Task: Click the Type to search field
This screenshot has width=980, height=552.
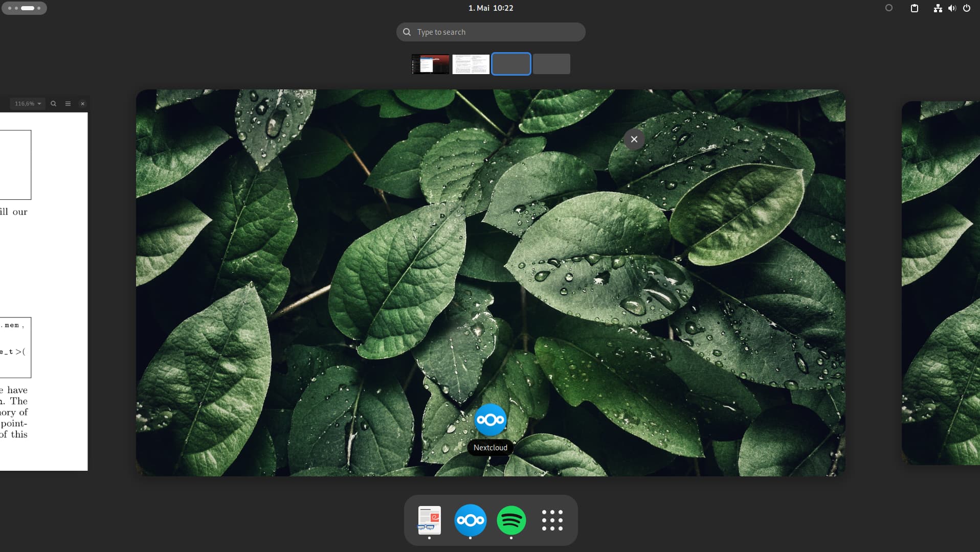Action: pyautogui.click(x=490, y=32)
